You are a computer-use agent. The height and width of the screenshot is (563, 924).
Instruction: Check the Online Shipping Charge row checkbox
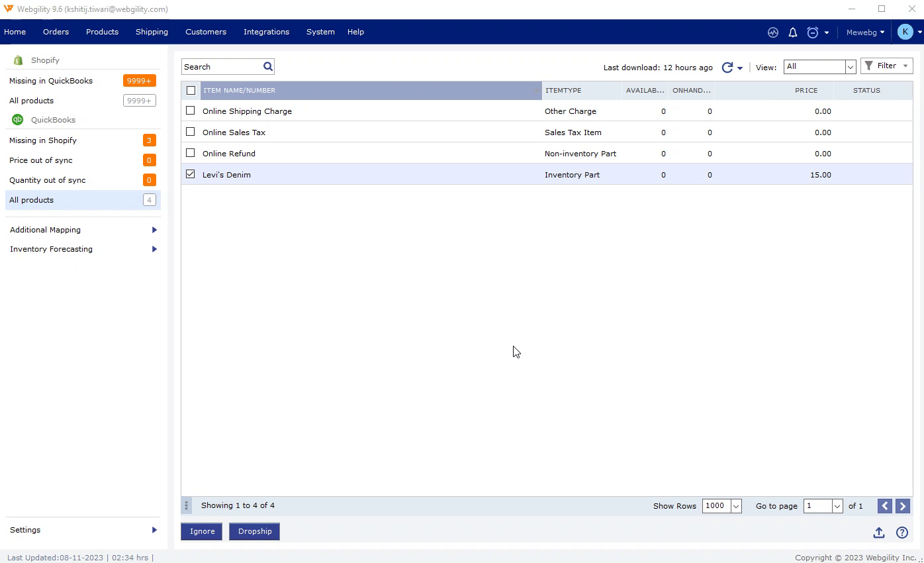[x=191, y=111]
